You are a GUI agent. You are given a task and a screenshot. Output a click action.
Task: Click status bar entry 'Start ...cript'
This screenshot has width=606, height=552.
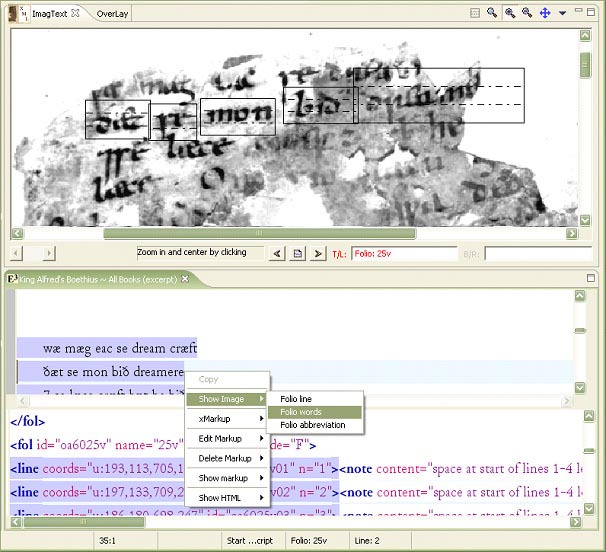click(x=250, y=540)
